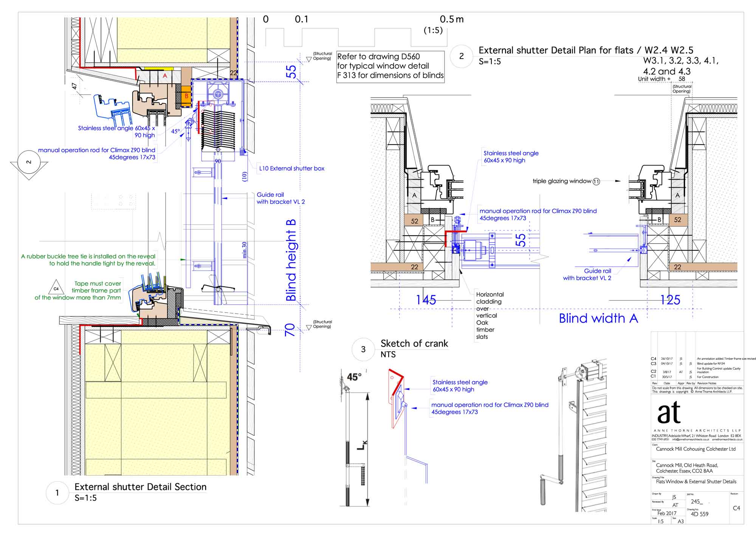Click the C4 revision triangle symbol
The image size is (756, 533).
click(x=56, y=288)
